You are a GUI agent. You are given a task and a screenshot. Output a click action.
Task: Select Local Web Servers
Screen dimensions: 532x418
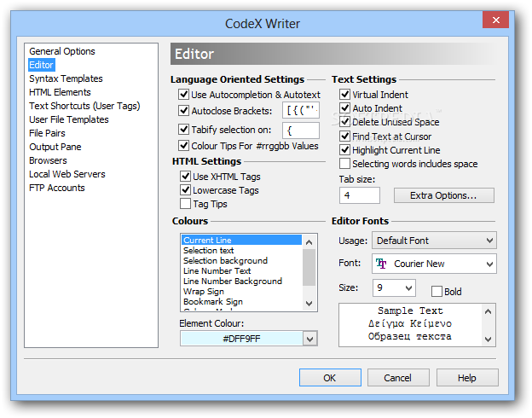pyautogui.click(x=67, y=174)
